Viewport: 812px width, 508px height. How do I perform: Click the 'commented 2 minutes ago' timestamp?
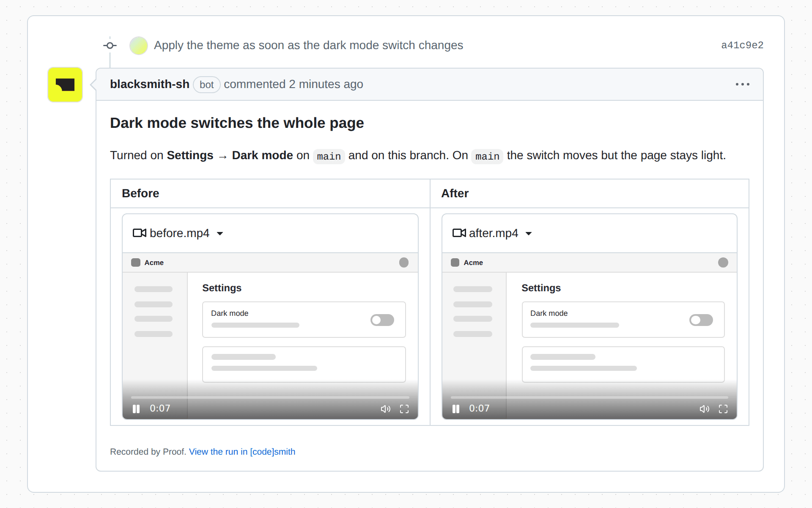point(294,84)
